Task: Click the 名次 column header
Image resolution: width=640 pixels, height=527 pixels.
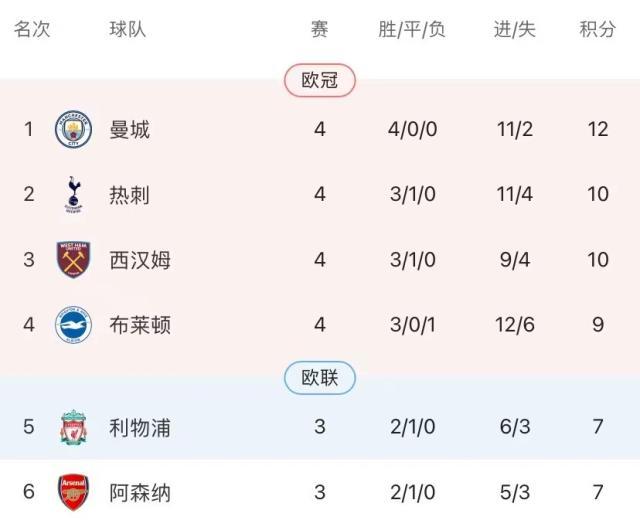Action: [x=31, y=29]
